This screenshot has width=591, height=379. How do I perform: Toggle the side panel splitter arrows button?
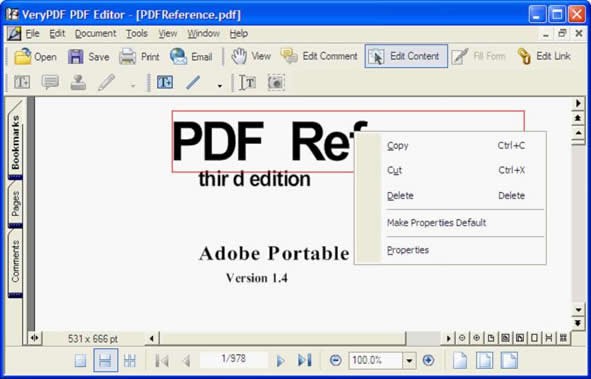[35, 338]
